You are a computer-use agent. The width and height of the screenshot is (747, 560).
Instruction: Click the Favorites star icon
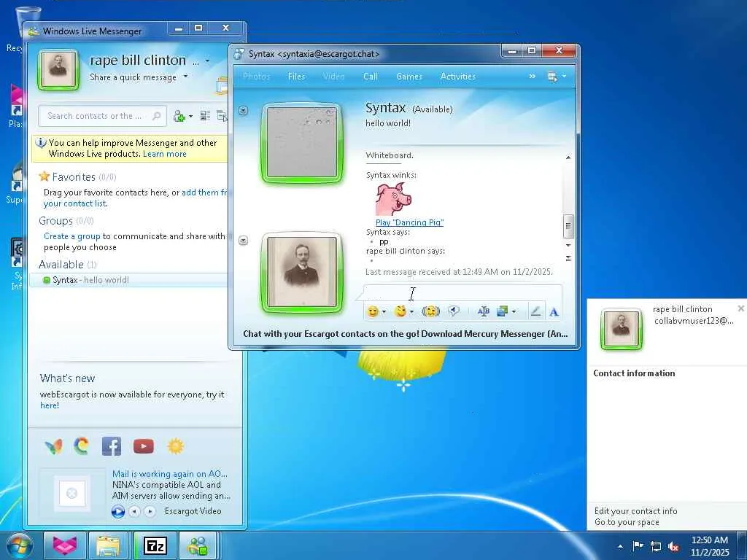pos(44,176)
